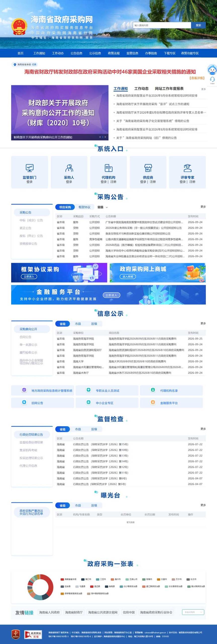217x644 pixels.
Task: Click the headset customer service icon
Action: (x=212, y=79)
